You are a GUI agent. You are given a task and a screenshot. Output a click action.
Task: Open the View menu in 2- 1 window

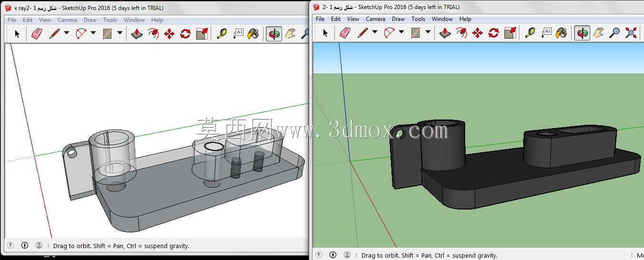click(353, 19)
